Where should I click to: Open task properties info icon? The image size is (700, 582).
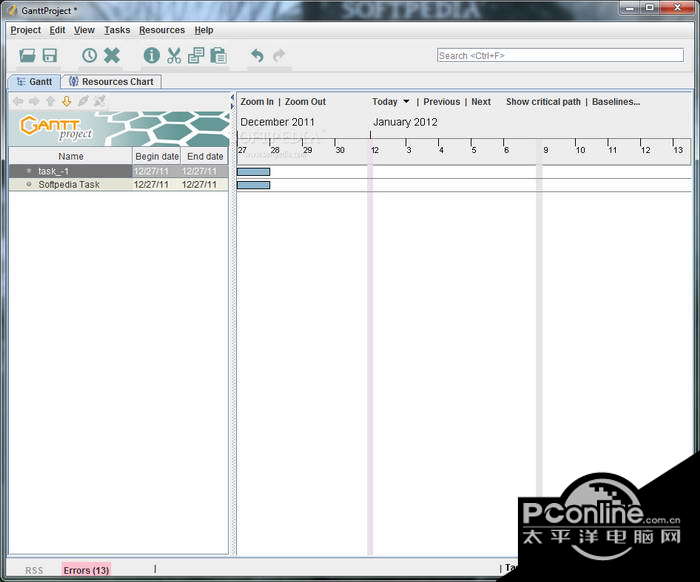pos(151,56)
